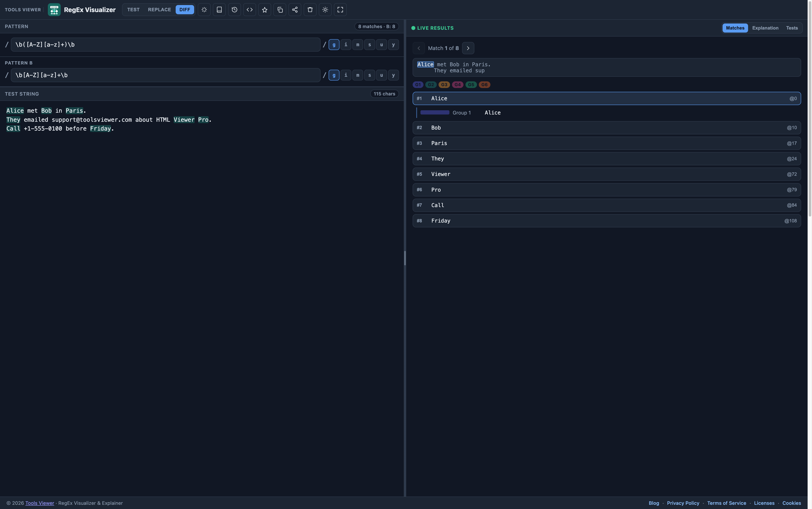Open the Explanation tab
Image resolution: width=812 pixels, height=509 pixels.
tap(765, 28)
